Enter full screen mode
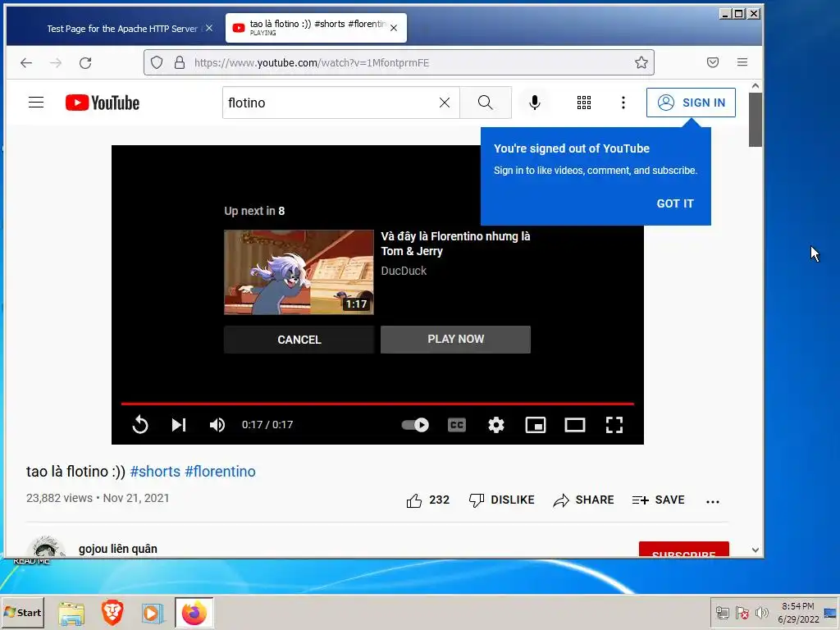 coord(614,425)
